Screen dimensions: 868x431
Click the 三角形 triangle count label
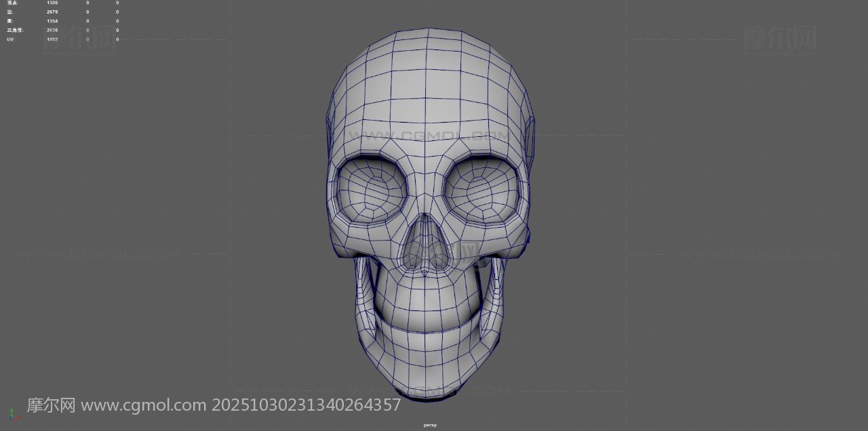click(14, 30)
